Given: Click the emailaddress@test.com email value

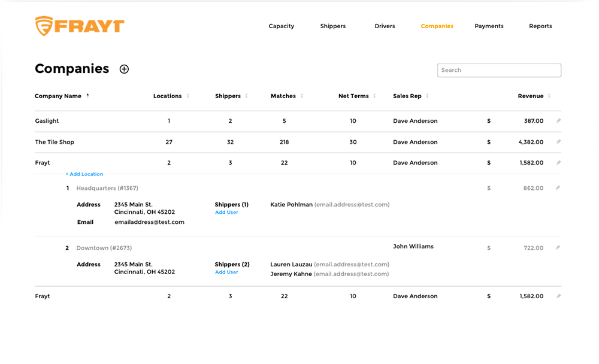Looking at the screenshot, I should coord(149,222).
